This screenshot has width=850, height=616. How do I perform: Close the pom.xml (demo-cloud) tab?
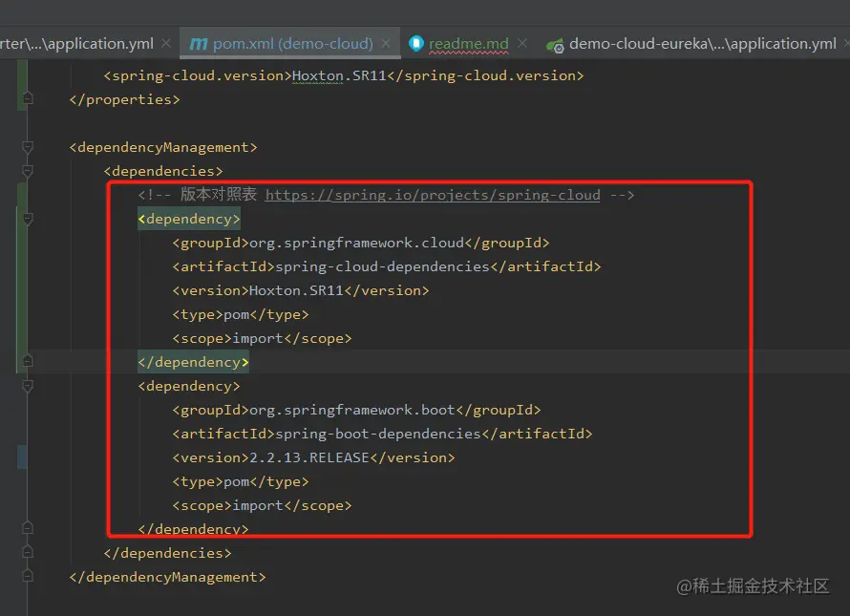(x=386, y=43)
